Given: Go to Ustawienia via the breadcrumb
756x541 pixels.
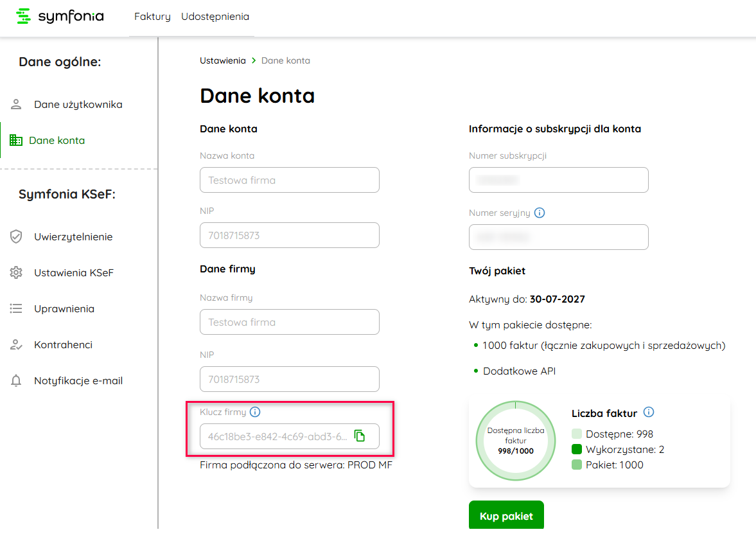Looking at the screenshot, I should (222, 60).
